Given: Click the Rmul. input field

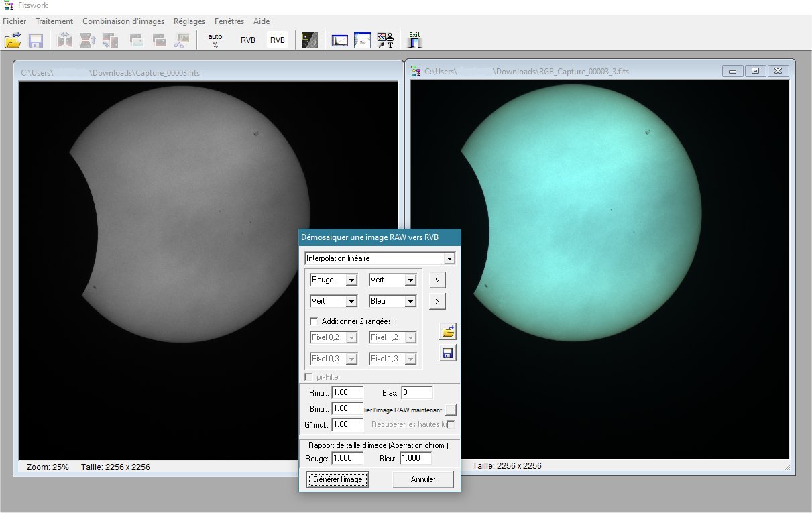Looking at the screenshot, I should (347, 392).
